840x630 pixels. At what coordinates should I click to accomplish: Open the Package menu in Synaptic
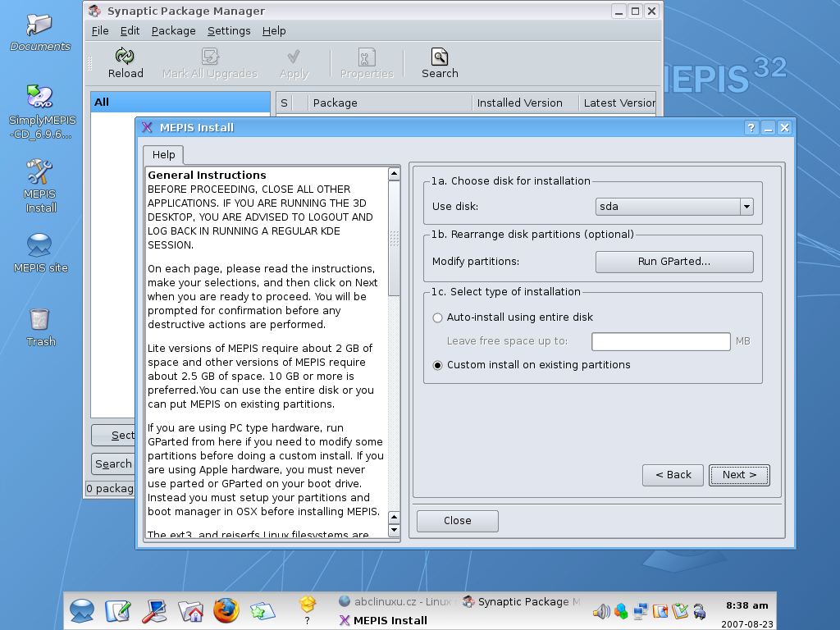coord(173,30)
